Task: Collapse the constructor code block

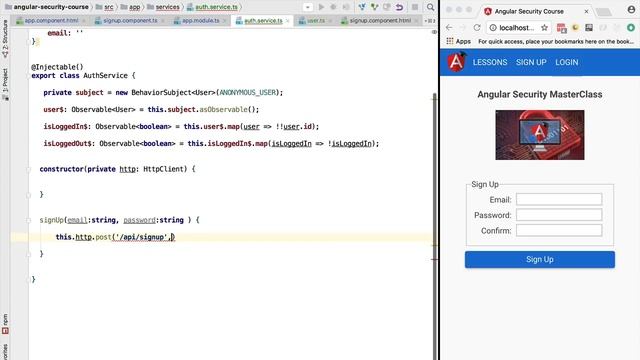Action: coord(29,169)
